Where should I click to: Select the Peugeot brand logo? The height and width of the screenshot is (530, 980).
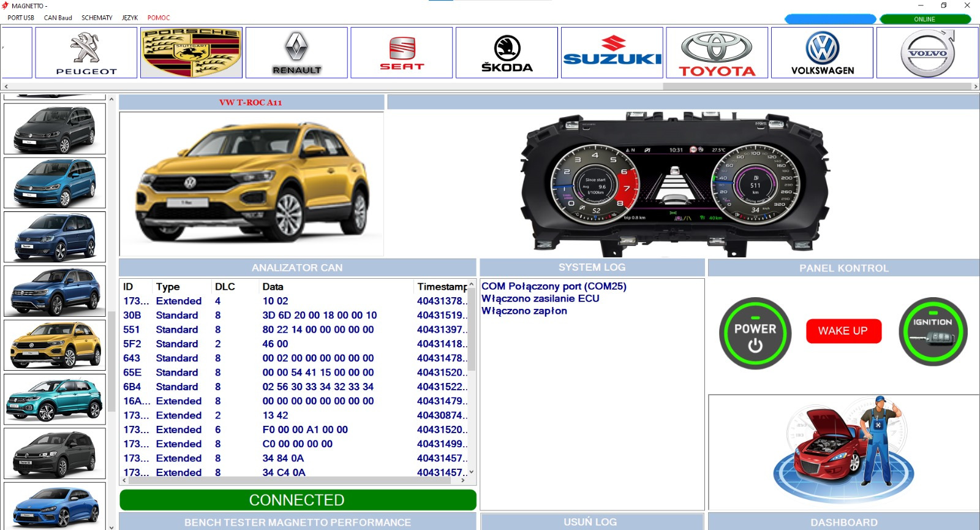click(x=86, y=53)
